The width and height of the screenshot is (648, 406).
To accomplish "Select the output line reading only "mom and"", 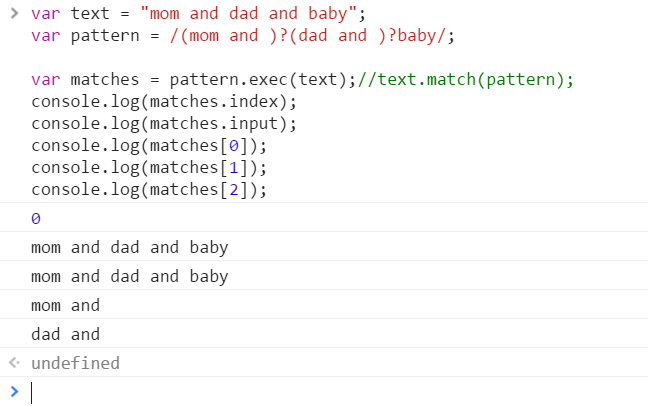I will tap(65, 305).
